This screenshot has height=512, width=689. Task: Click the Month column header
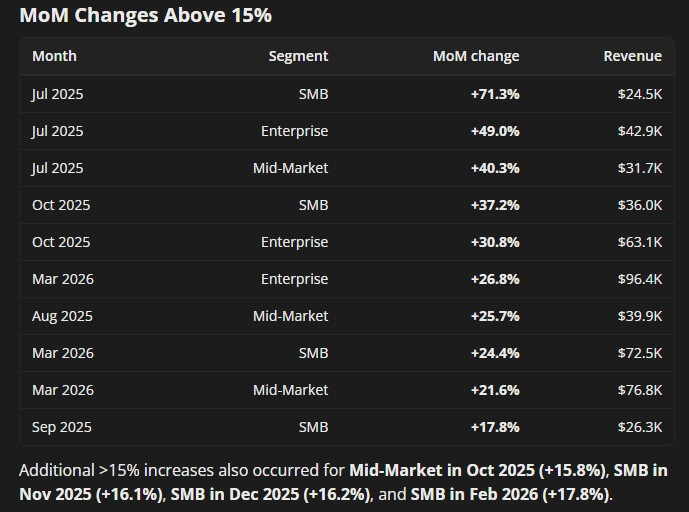click(54, 56)
